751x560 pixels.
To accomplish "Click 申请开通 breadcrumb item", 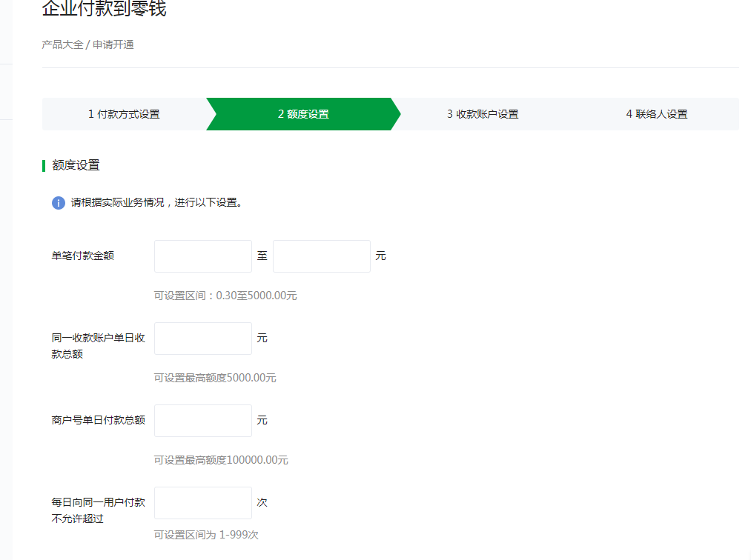I will (x=113, y=44).
